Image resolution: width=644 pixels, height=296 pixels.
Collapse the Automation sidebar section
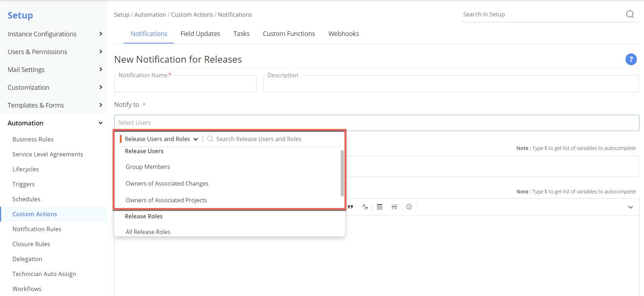click(x=101, y=123)
